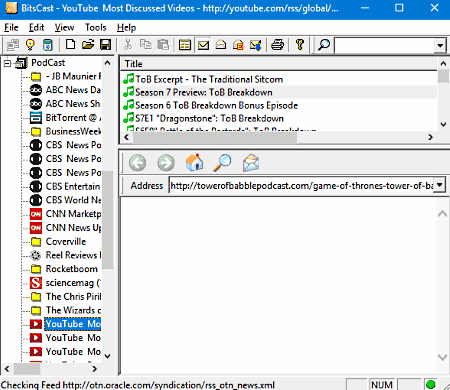Screen dimensions: 450x390
Task: Open the View menu
Action: pos(64,27)
